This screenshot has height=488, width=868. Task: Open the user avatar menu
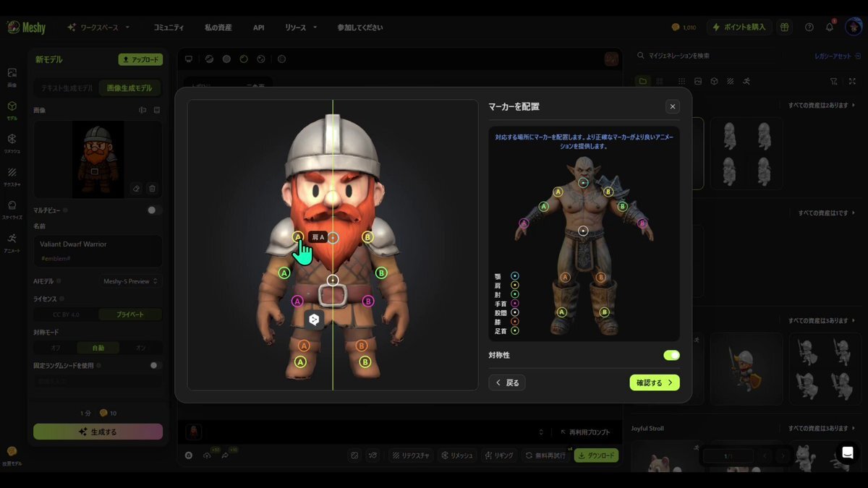pos(854,27)
